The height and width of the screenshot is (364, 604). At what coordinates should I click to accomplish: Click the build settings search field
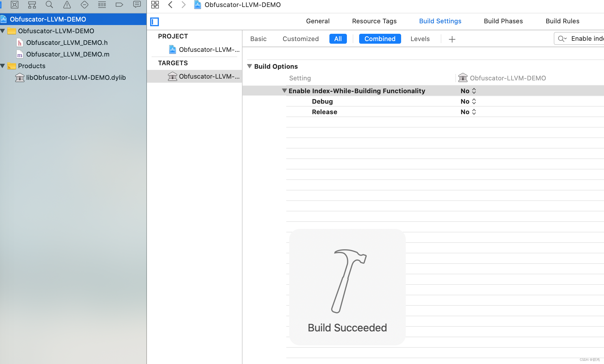[586, 38]
